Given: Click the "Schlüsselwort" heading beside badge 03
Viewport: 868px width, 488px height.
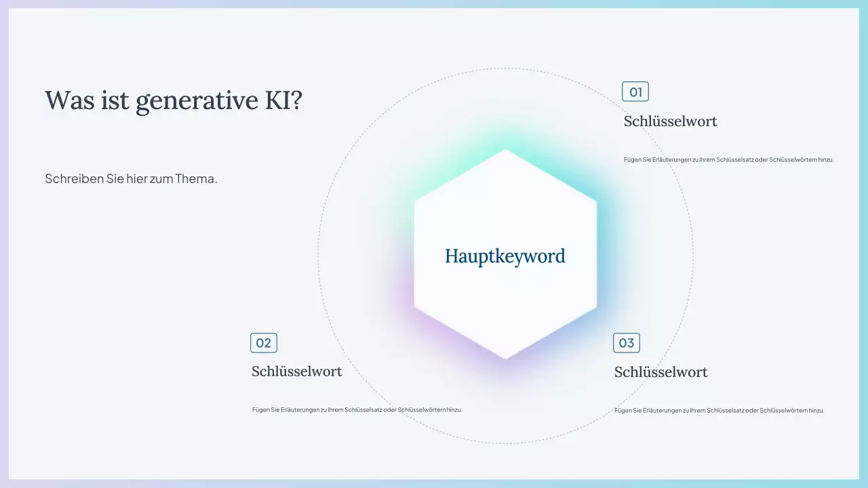Looking at the screenshot, I should (660, 371).
